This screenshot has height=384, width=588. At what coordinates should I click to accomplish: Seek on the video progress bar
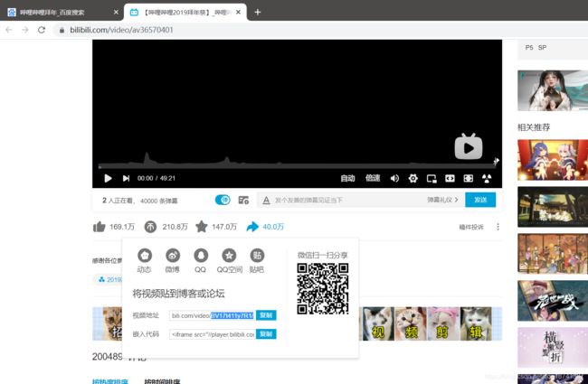click(296, 165)
